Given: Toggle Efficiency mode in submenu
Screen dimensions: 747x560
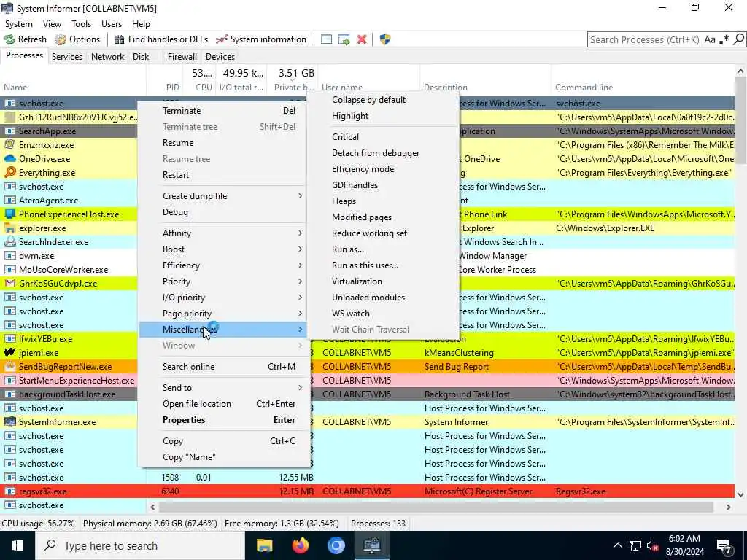Looking at the screenshot, I should coord(384,169).
